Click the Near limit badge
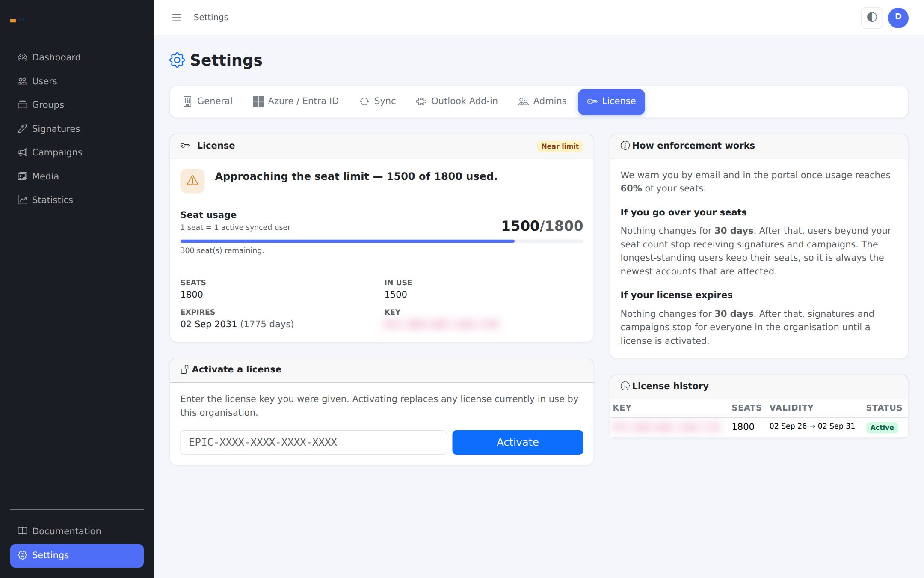924x578 pixels. click(560, 146)
